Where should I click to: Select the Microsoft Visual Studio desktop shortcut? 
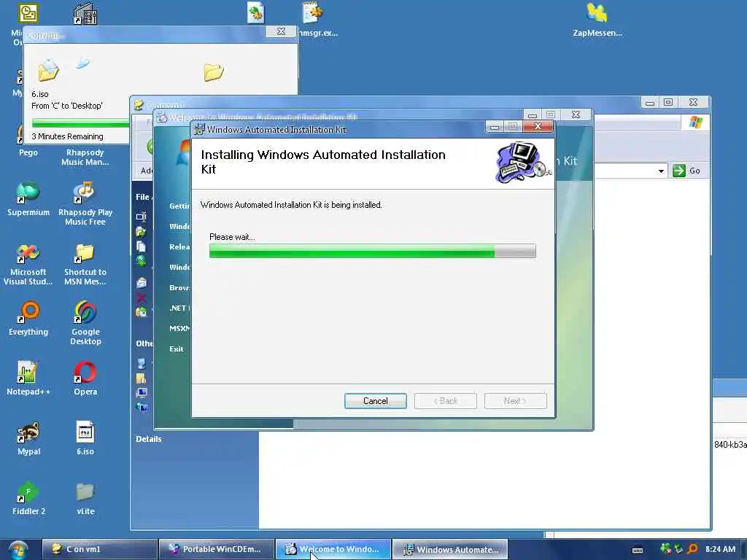pyautogui.click(x=28, y=264)
